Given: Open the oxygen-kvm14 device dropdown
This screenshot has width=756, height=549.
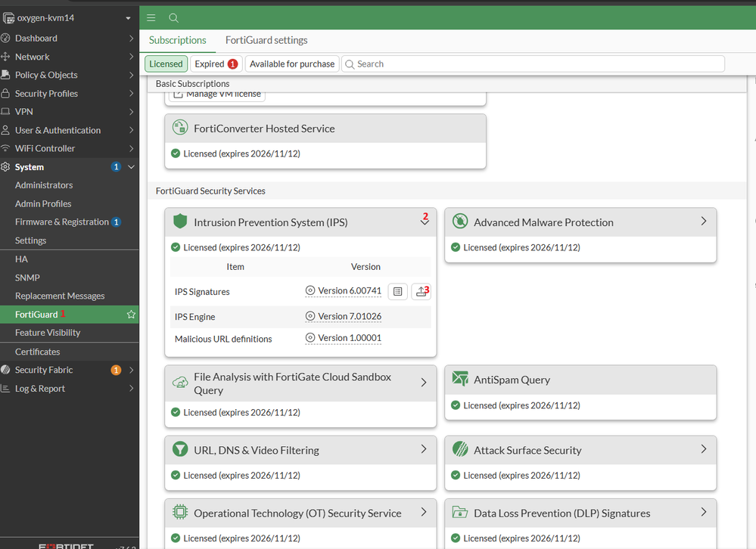Looking at the screenshot, I should (129, 17).
